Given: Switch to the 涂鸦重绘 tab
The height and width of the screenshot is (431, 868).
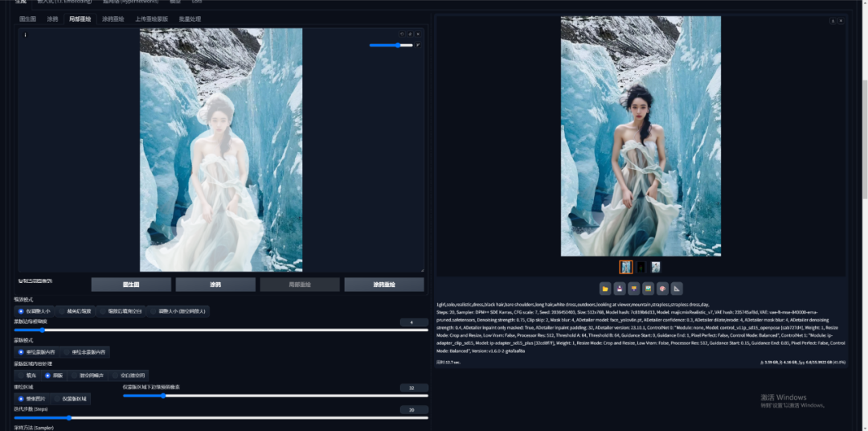Looking at the screenshot, I should tap(113, 18).
